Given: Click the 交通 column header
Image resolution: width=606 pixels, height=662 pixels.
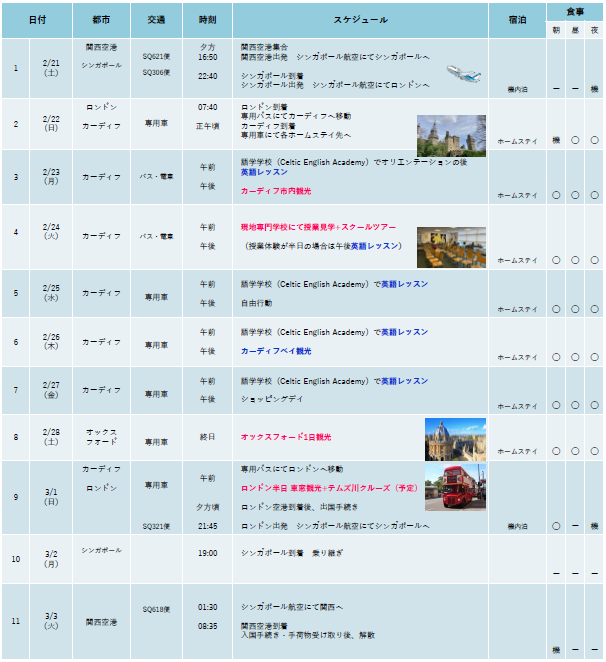Looking at the screenshot, I should pyautogui.click(x=156, y=20).
